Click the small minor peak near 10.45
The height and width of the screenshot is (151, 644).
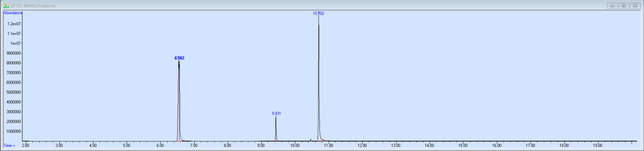(x=310, y=140)
